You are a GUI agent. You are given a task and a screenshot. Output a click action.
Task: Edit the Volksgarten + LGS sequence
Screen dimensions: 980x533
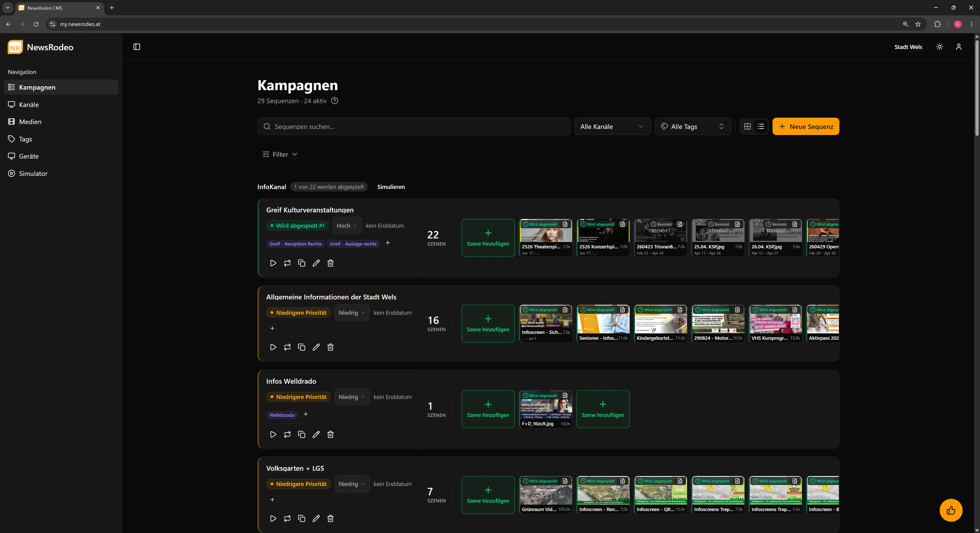coord(316,518)
